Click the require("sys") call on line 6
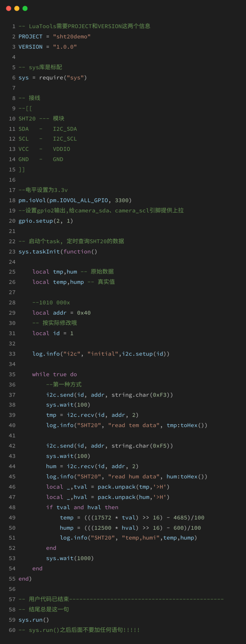This screenshot has height=644, width=246. [x=63, y=78]
